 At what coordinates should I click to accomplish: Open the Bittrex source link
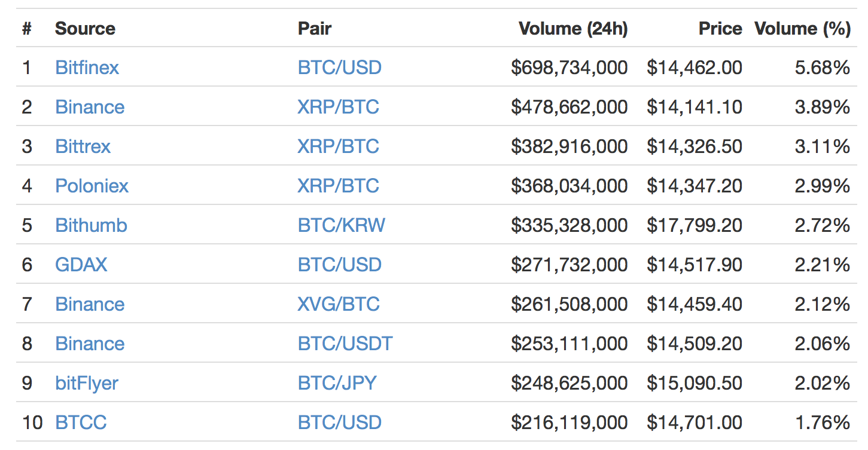pyautogui.click(x=83, y=146)
